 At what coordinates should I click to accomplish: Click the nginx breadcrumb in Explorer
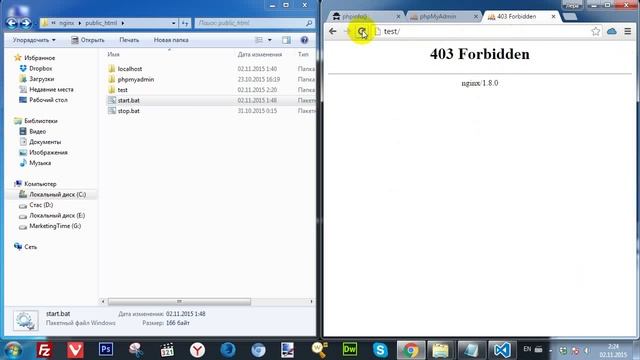pyautogui.click(x=67, y=23)
